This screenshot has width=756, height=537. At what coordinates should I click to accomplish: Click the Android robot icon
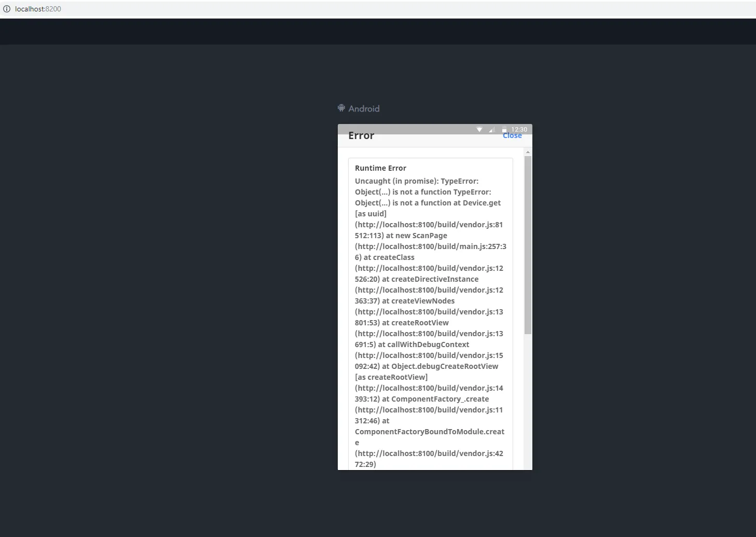click(x=341, y=108)
